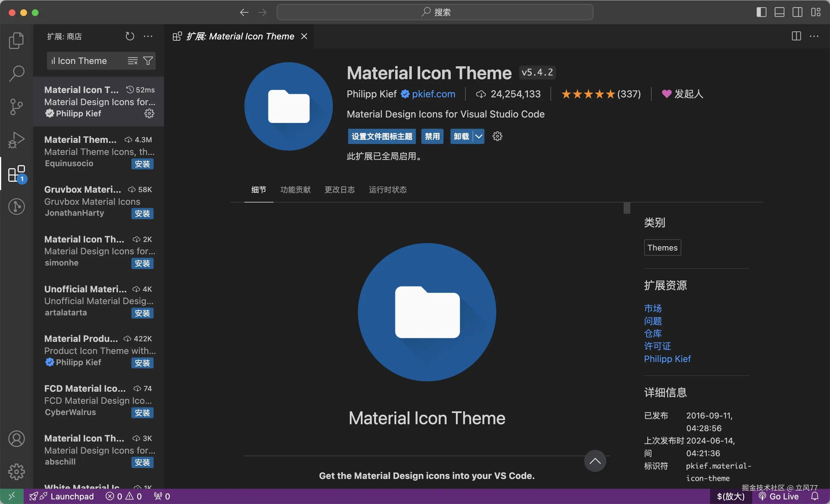The width and height of the screenshot is (830, 504).
Task: Open the 许可证 license link
Action: pyautogui.click(x=657, y=346)
